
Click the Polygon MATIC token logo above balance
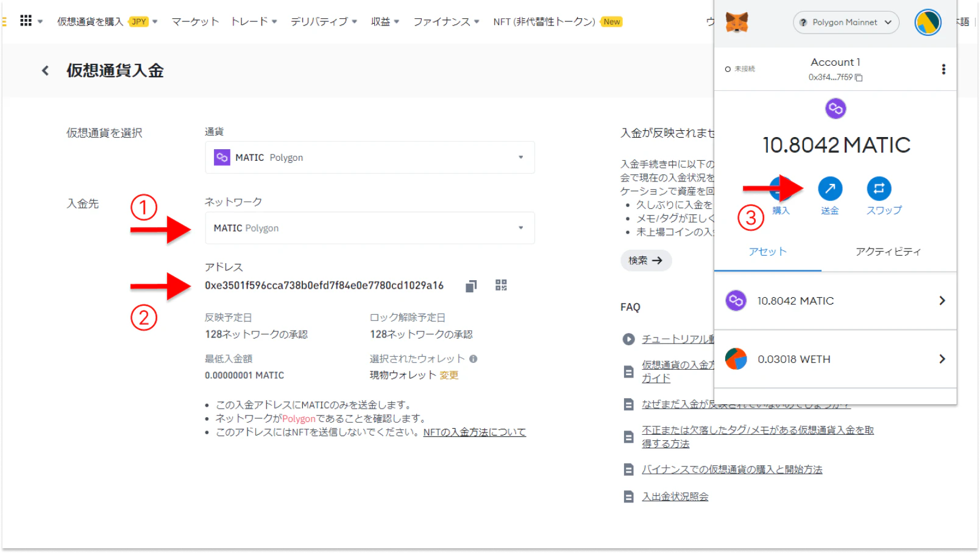click(x=836, y=109)
